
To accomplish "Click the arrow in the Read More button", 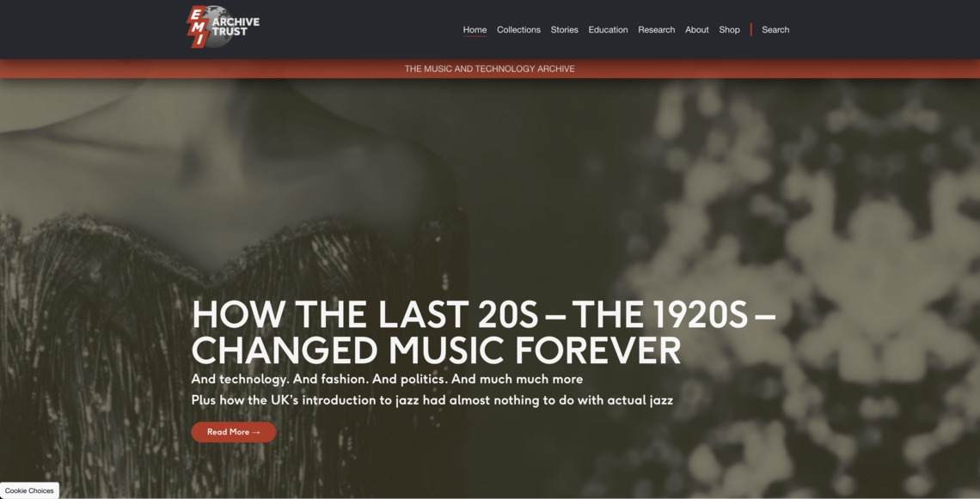I will pyautogui.click(x=255, y=432).
